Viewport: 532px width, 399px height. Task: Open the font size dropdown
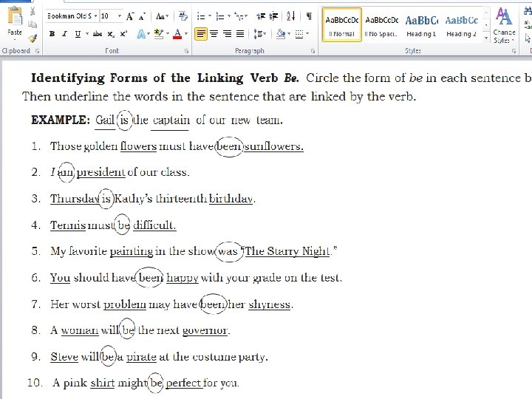tap(120, 16)
